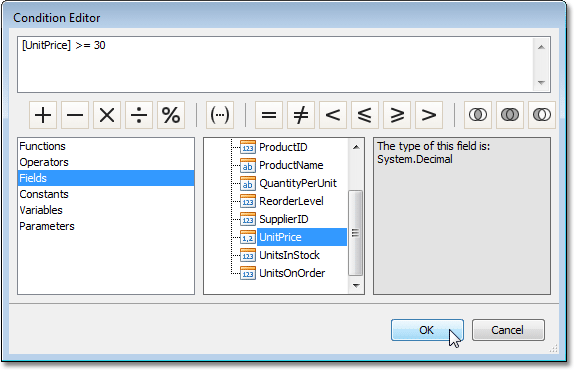Click the ProductID numeric type icon
The image size is (574, 370).
(x=248, y=147)
